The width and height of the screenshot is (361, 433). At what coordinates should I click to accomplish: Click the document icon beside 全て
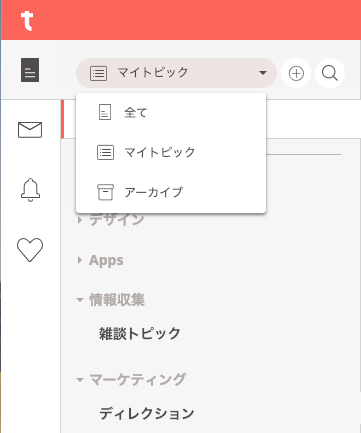pos(105,112)
